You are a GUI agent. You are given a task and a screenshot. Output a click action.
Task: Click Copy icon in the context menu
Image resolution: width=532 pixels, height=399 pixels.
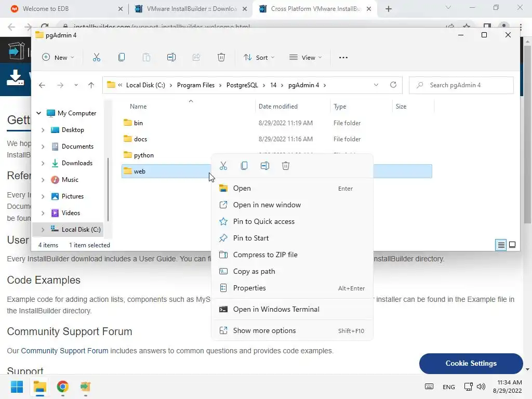pos(244,166)
